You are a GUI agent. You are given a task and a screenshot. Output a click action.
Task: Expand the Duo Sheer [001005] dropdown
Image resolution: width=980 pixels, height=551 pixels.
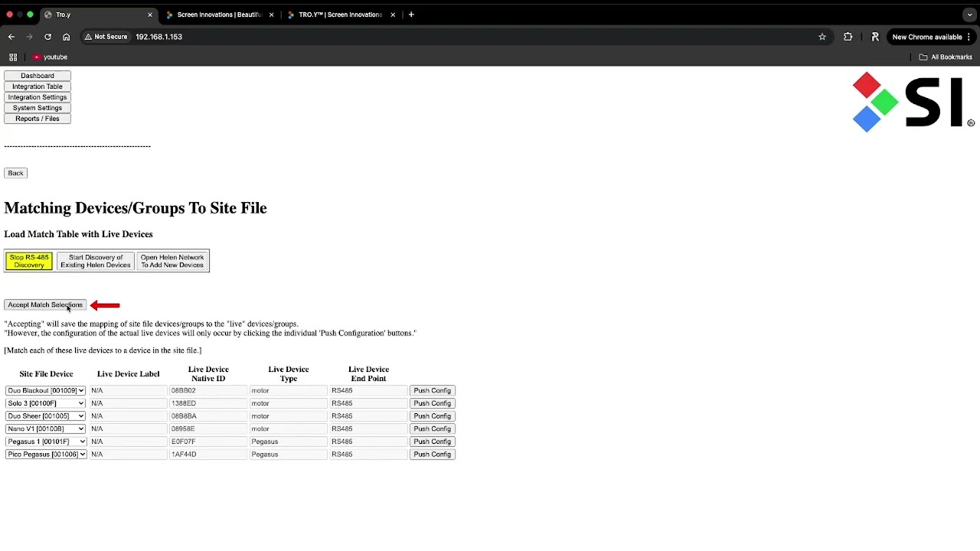pyautogui.click(x=46, y=416)
